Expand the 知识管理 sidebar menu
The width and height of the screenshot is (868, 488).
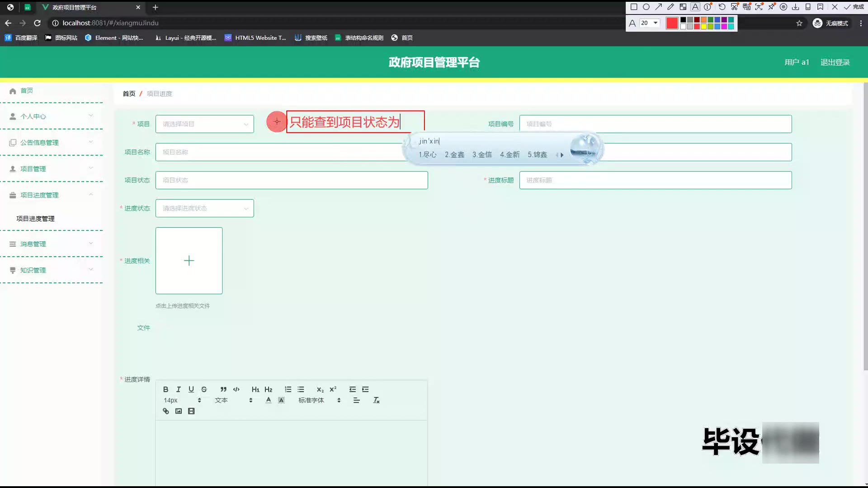click(x=52, y=270)
